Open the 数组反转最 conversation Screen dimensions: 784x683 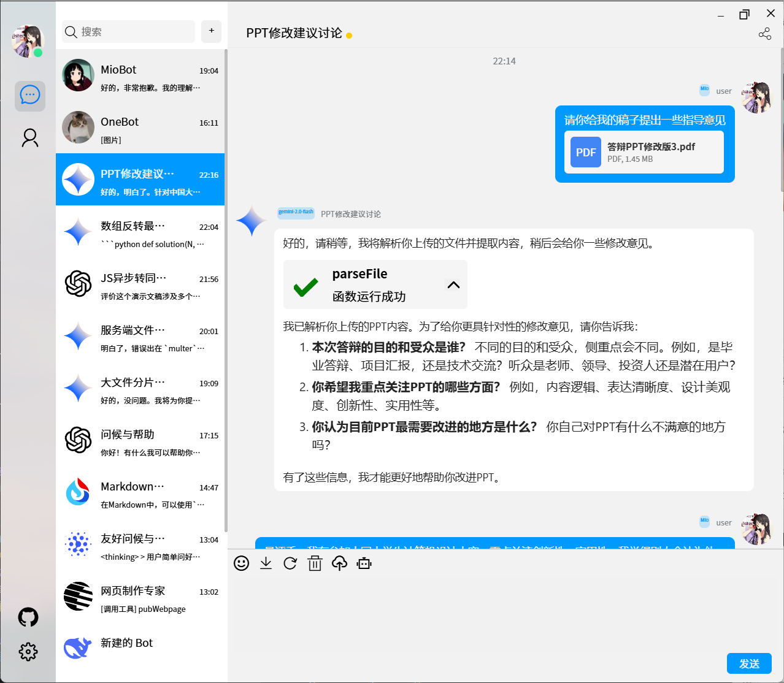coord(140,232)
